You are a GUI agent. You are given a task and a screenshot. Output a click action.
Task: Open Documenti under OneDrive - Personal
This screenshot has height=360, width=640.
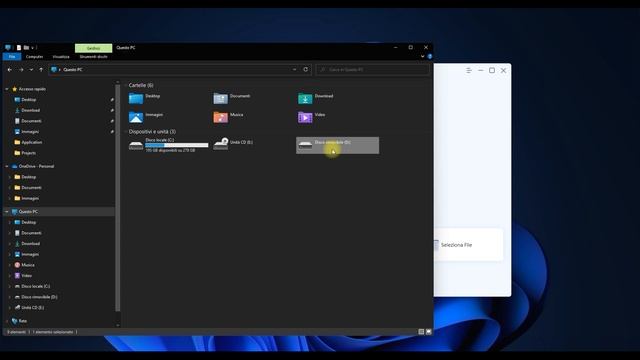pyautogui.click(x=31, y=188)
